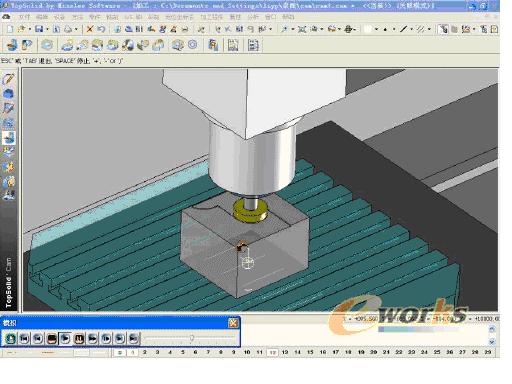Click the simulation speed slider handle

(x=192, y=338)
